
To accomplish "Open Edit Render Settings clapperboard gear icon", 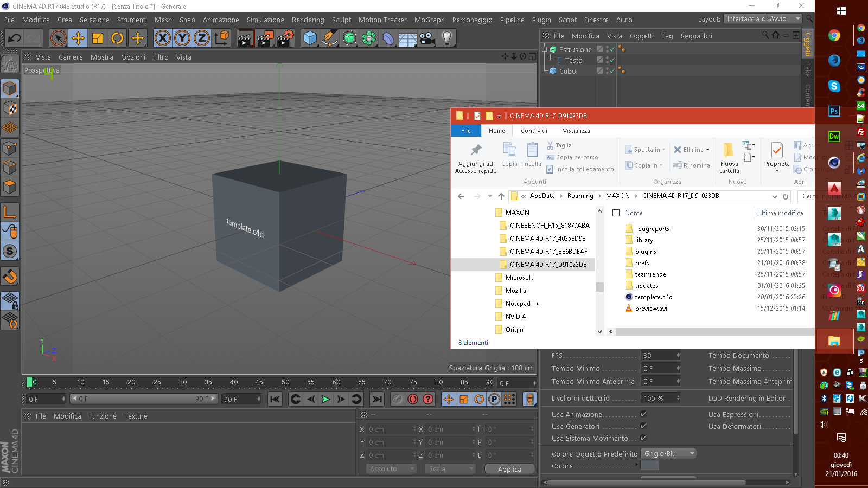I will 285,38.
